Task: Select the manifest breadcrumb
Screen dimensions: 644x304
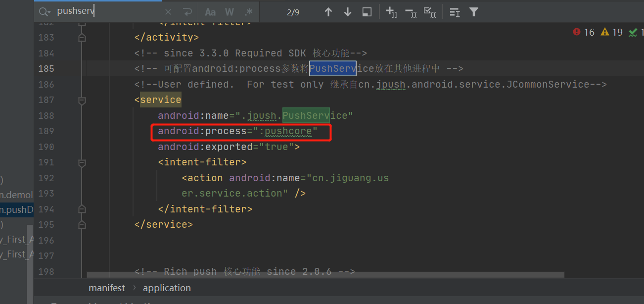Action: coord(107,288)
